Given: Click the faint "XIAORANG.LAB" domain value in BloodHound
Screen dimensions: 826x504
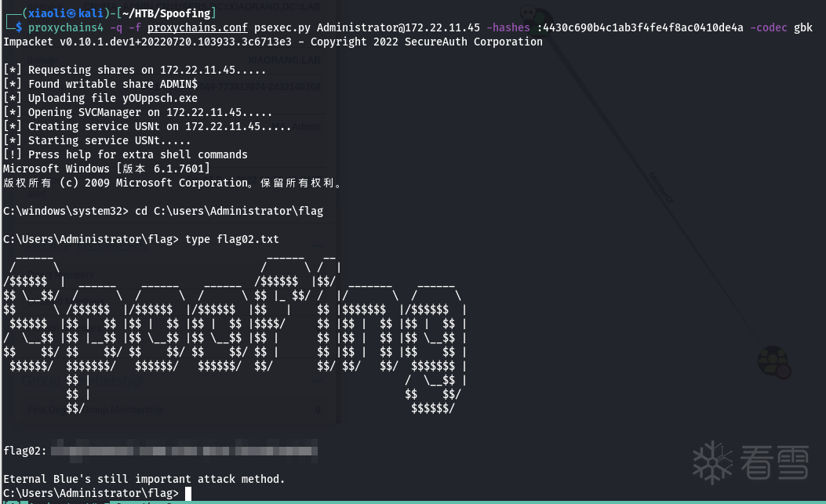Looking at the screenshot, I should (284, 60).
